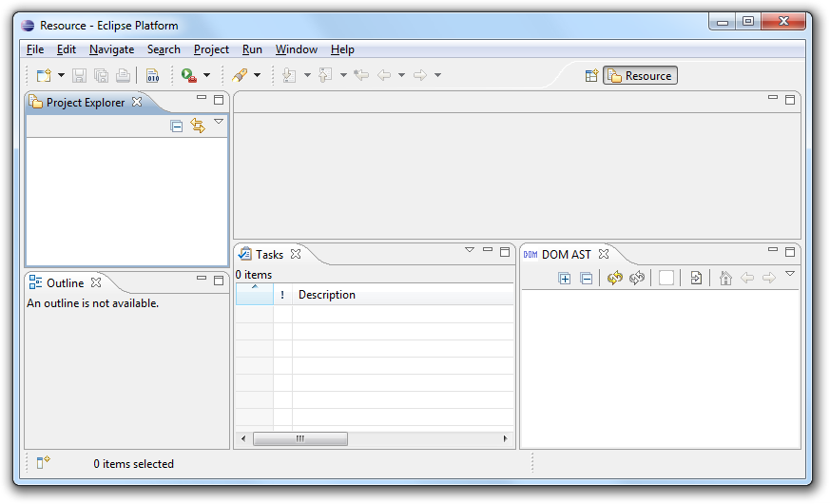This screenshot has height=504, width=830.
Task: Click the flashlight Search icon
Action: point(240,75)
